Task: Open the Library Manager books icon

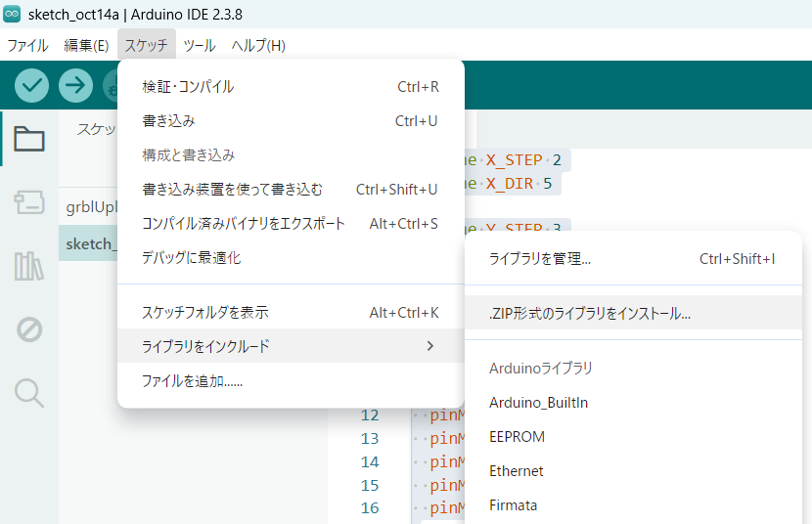Action: pos(29,266)
